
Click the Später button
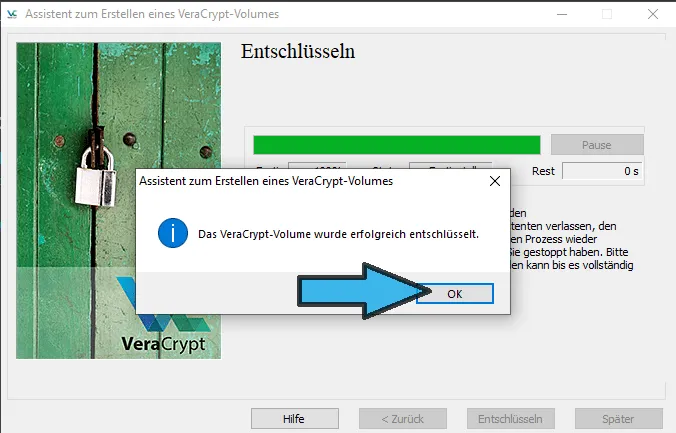click(619, 419)
